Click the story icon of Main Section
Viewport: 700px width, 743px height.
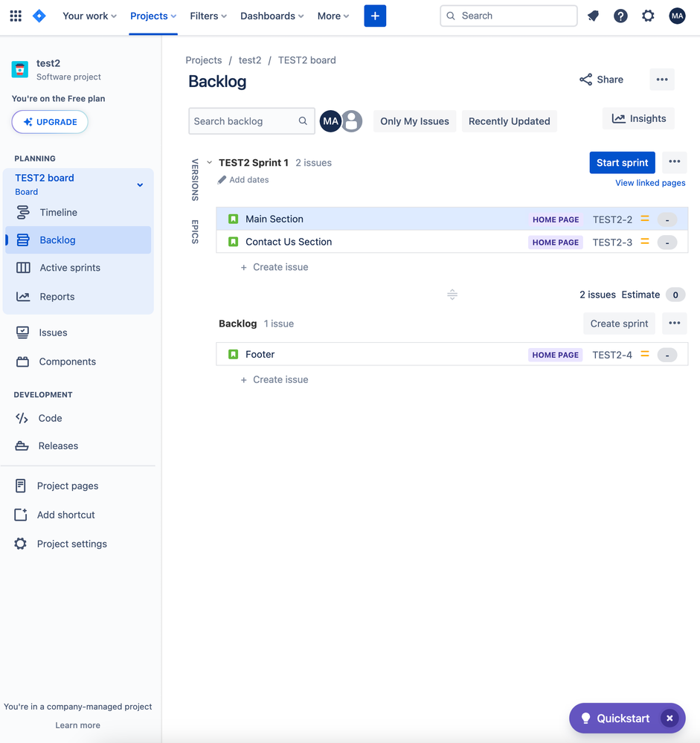click(233, 219)
